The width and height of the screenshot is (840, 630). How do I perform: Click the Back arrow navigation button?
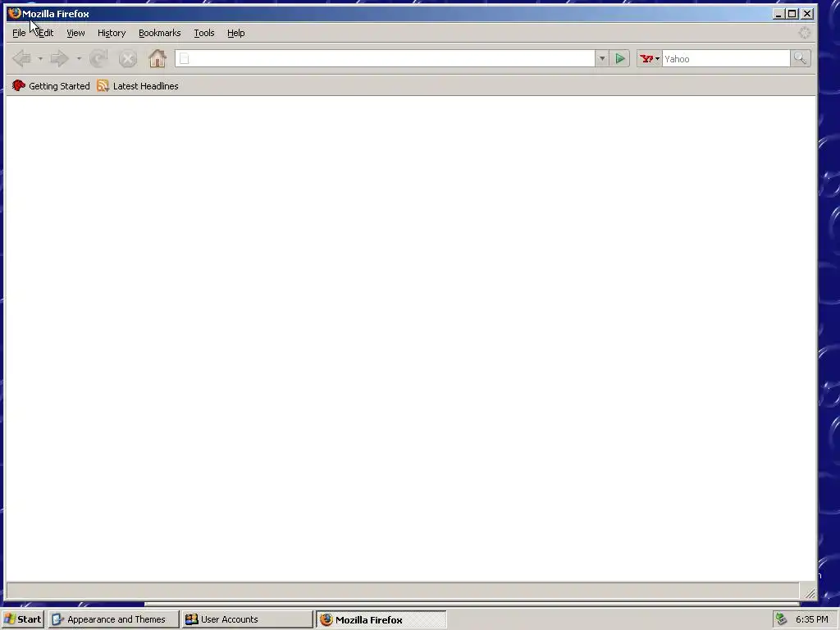click(x=21, y=58)
